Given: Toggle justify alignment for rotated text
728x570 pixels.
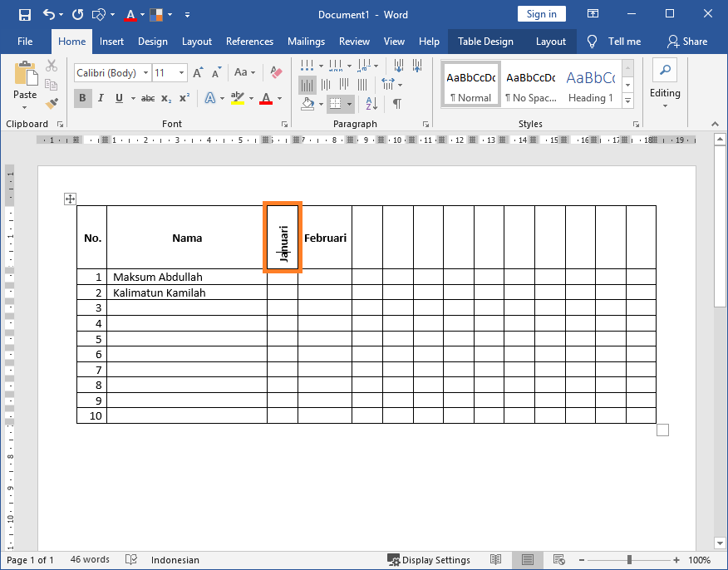Looking at the screenshot, I should [362, 85].
